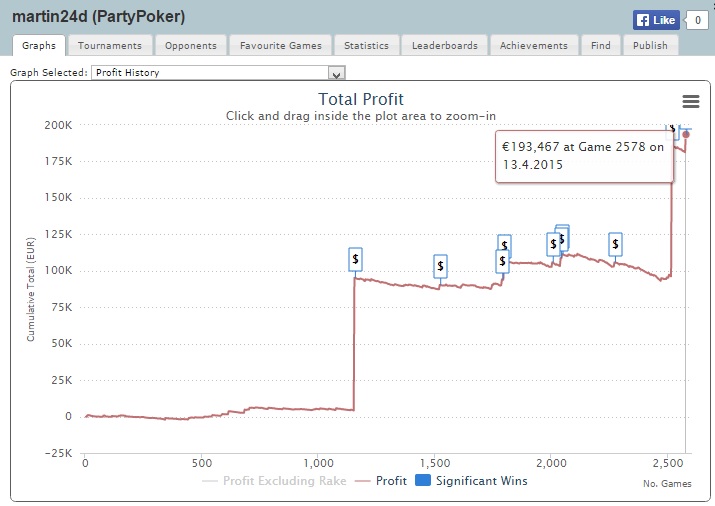Click the -25K y-axis label
This screenshot has height=506, width=715.
click(58, 453)
